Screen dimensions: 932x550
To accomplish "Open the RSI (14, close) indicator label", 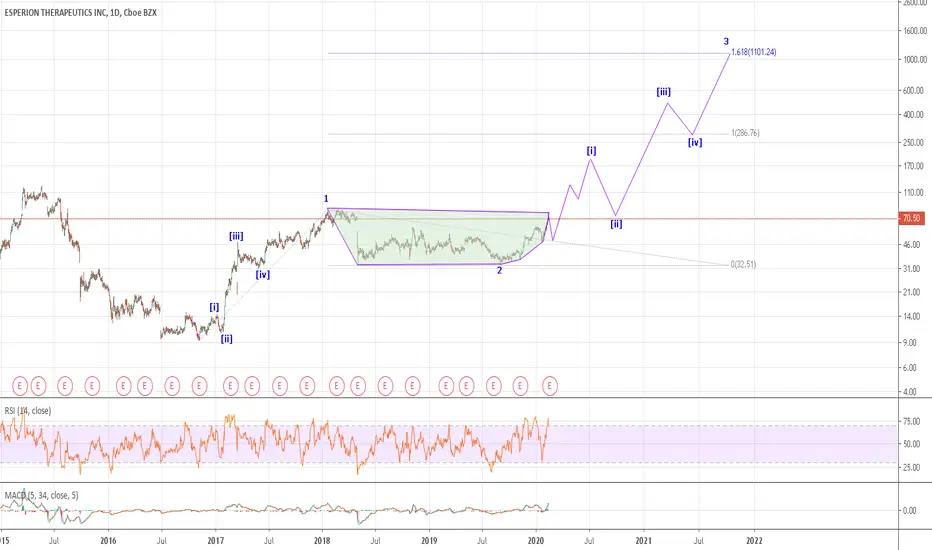I will coord(28,411).
